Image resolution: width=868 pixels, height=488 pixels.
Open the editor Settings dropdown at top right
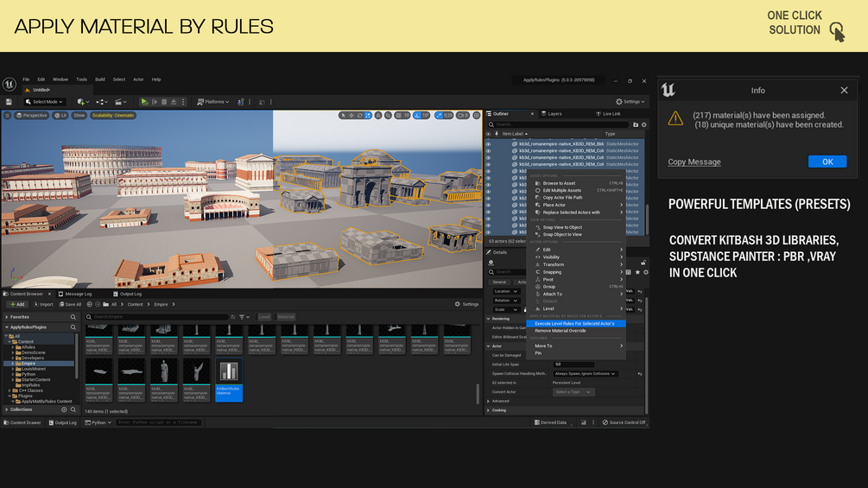click(x=630, y=102)
